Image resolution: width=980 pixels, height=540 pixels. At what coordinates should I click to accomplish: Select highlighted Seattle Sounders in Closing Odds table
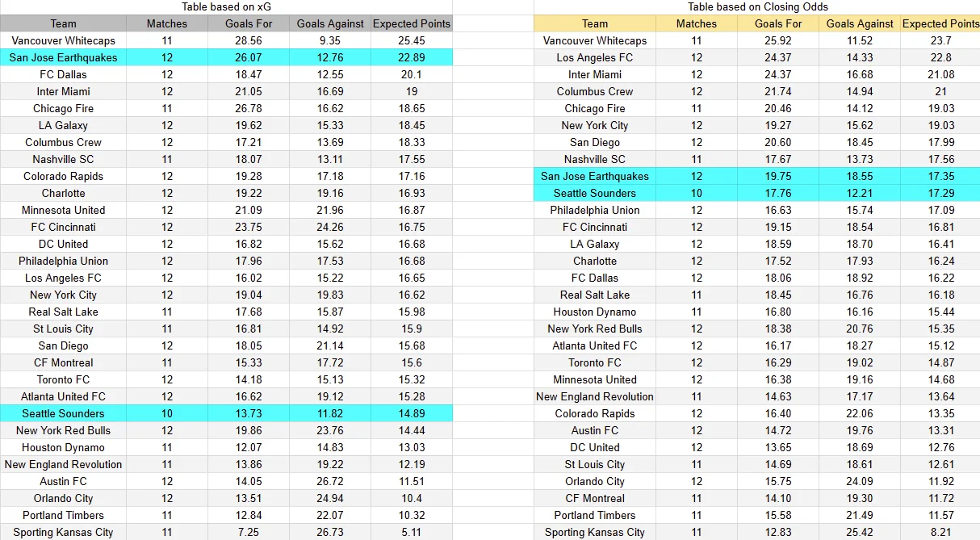595,193
